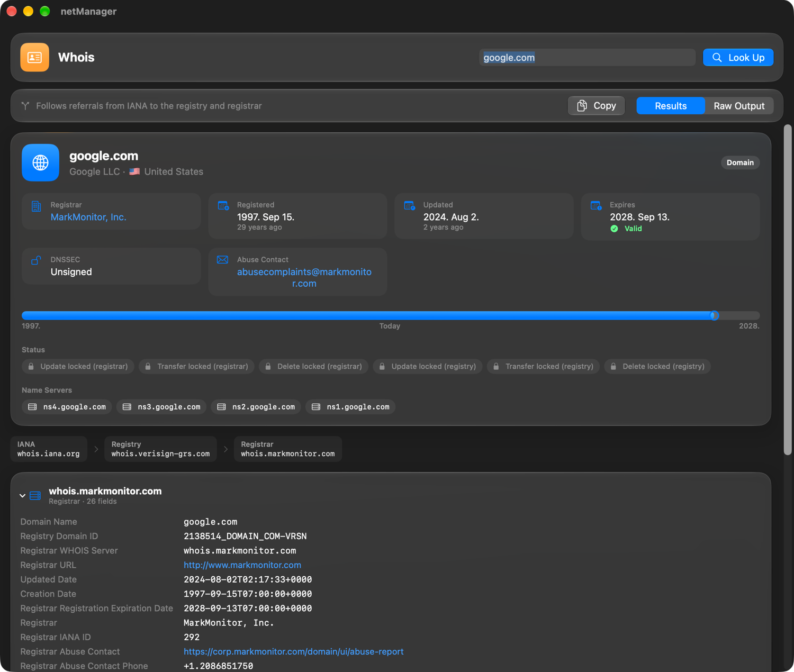This screenshot has width=794, height=672.
Task: Click the google.com domain input field
Action: pos(587,58)
